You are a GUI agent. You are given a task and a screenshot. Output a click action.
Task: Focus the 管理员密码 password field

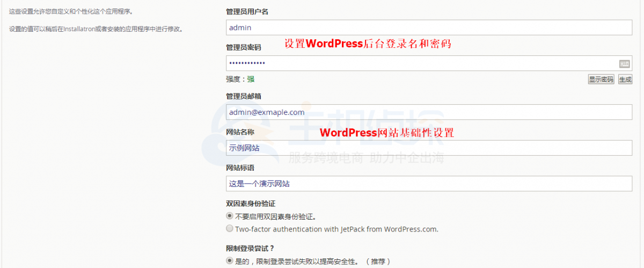[x=429, y=63]
